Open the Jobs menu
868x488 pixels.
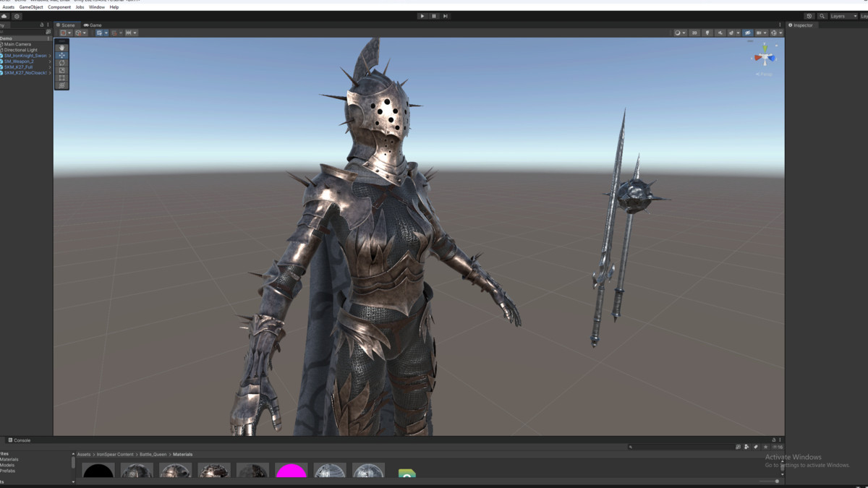coord(80,7)
